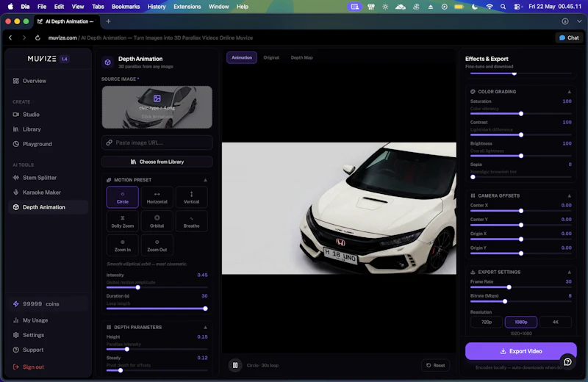The height and width of the screenshot is (382, 588).
Task: Select the Zoom Out motion preset
Action: pyautogui.click(x=157, y=245)
